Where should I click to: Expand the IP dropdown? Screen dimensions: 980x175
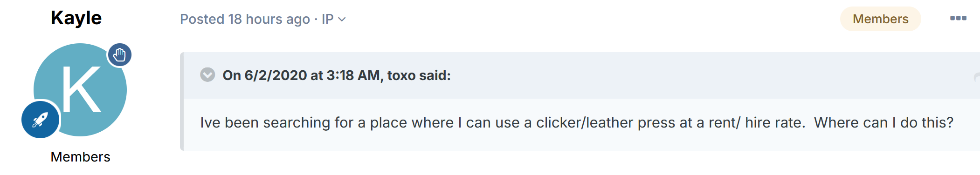[334, 19]
